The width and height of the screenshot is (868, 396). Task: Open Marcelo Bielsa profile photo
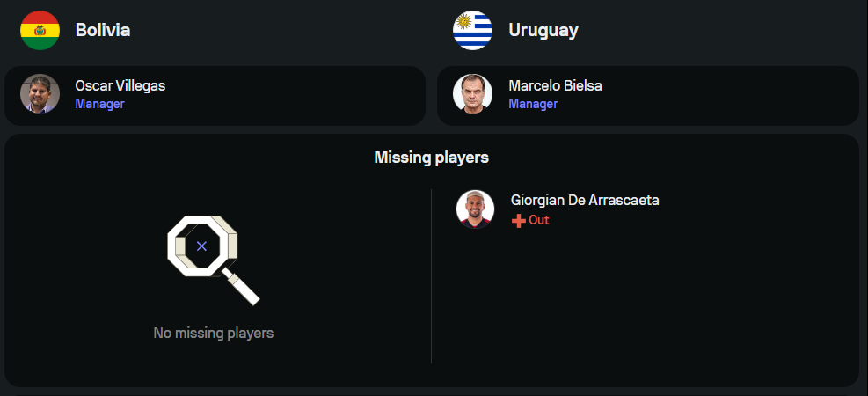point(473,93)
